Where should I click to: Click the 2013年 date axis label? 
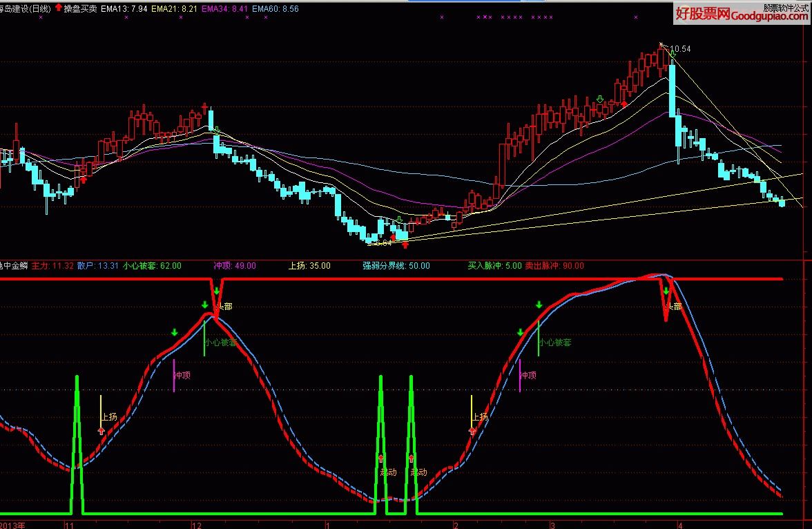point(12,525)
